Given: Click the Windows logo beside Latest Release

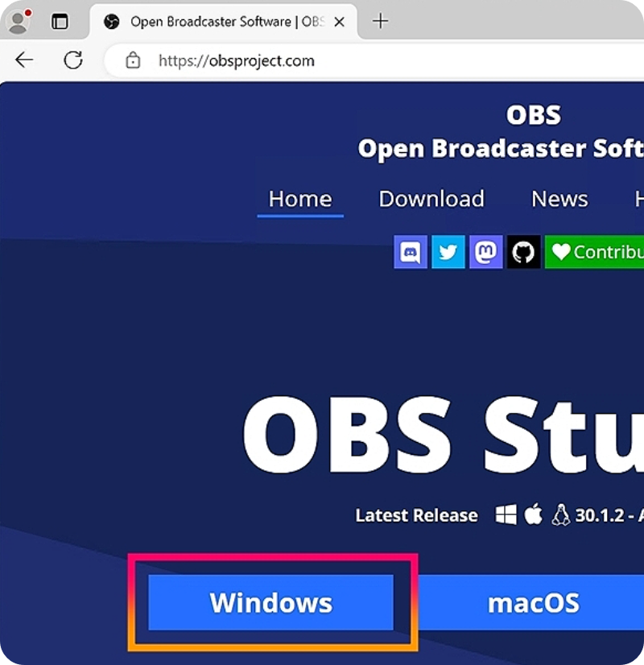Looking at the screenshot, I should coord(506,515).
